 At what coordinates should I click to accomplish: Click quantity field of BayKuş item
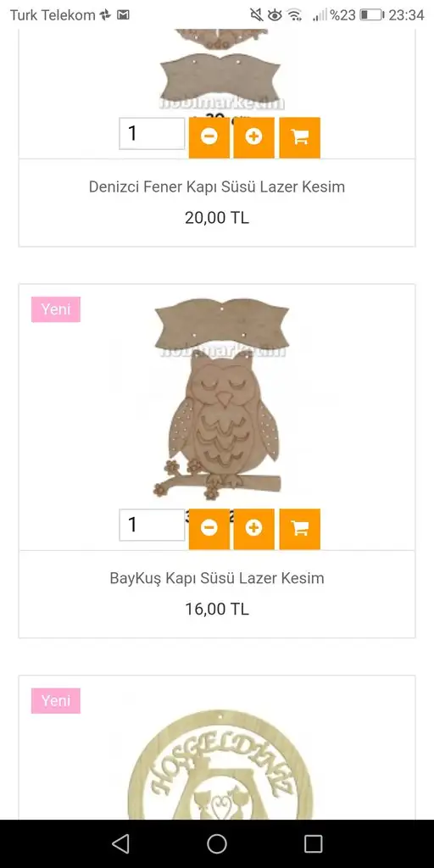pos(152,525)
